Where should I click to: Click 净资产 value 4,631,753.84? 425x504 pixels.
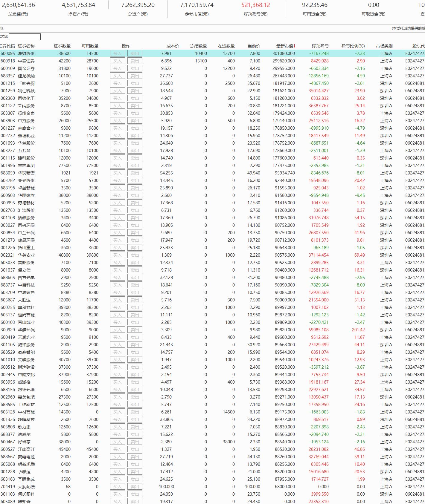(x=78, y=5)
